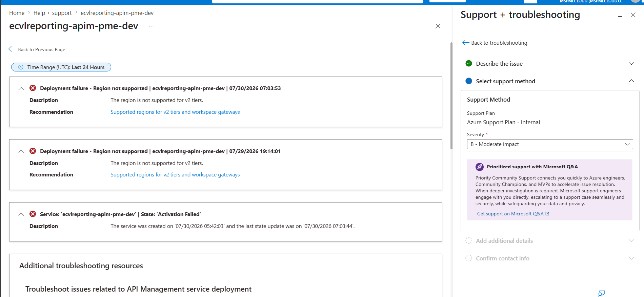Collapse the 07/30/2026 07:03:53 deployment failure card
Screen dimensions: 644x297
(21, 88)
